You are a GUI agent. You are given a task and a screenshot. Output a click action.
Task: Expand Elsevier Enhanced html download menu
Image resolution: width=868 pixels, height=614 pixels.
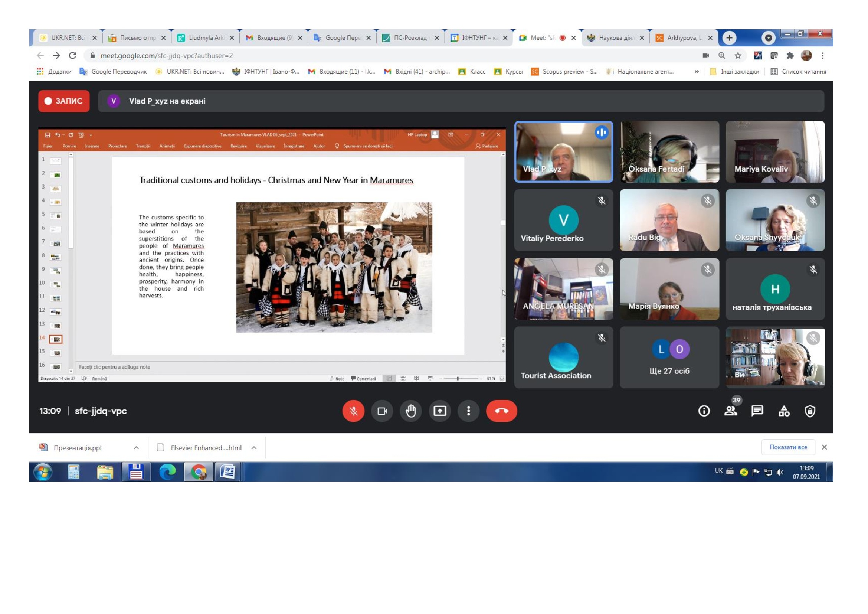[x=254, y=448]
